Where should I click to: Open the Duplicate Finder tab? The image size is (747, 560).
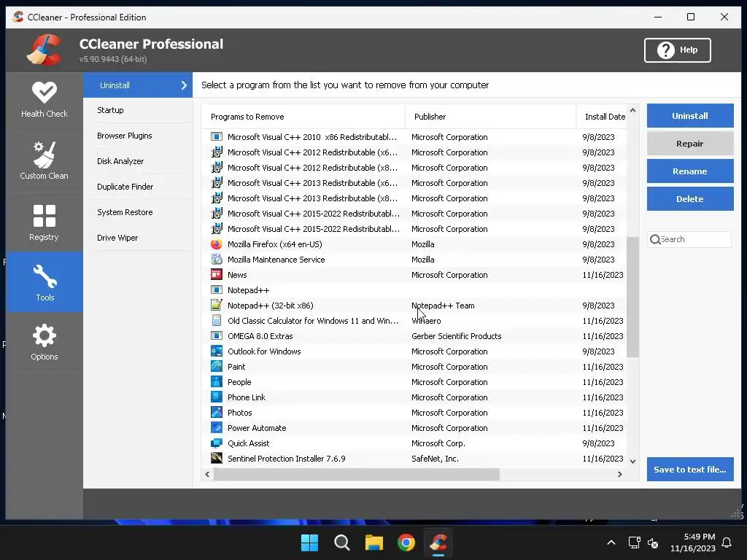(x=138, y=187)
